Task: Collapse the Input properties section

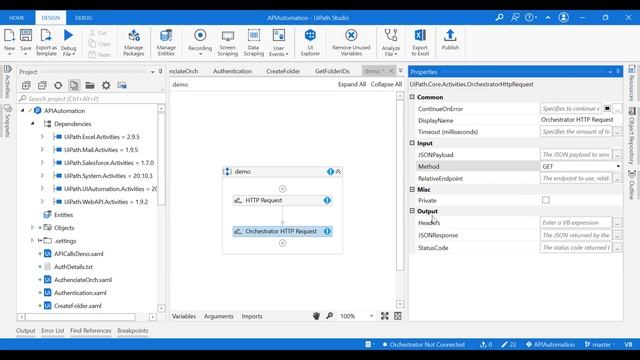Action: tap(412, 143)
